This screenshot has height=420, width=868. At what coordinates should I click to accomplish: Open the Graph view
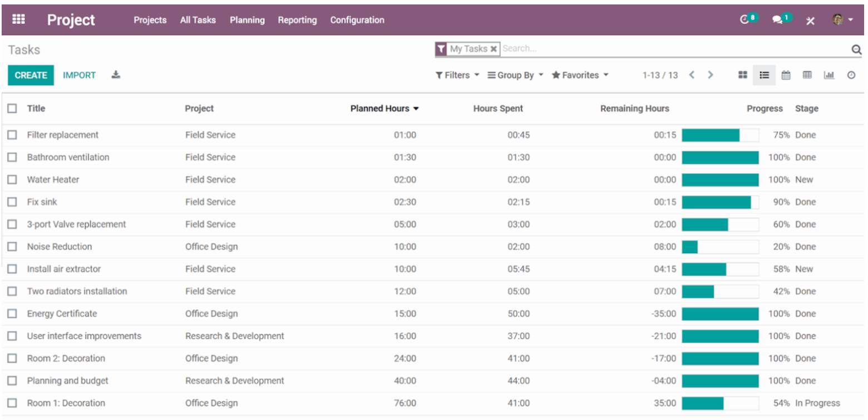pyautogui.click(x=830, y=75)
